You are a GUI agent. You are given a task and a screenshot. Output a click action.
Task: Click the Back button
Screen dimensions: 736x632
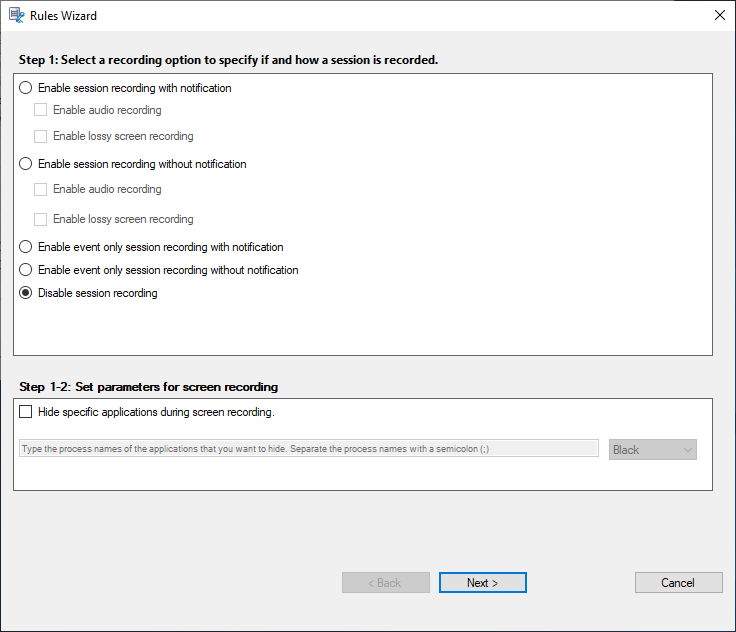(385, 583)
